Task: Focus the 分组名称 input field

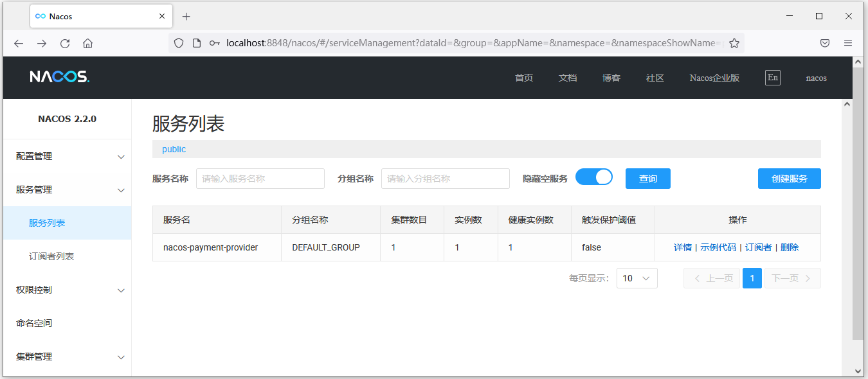Action: pos(446,179)
